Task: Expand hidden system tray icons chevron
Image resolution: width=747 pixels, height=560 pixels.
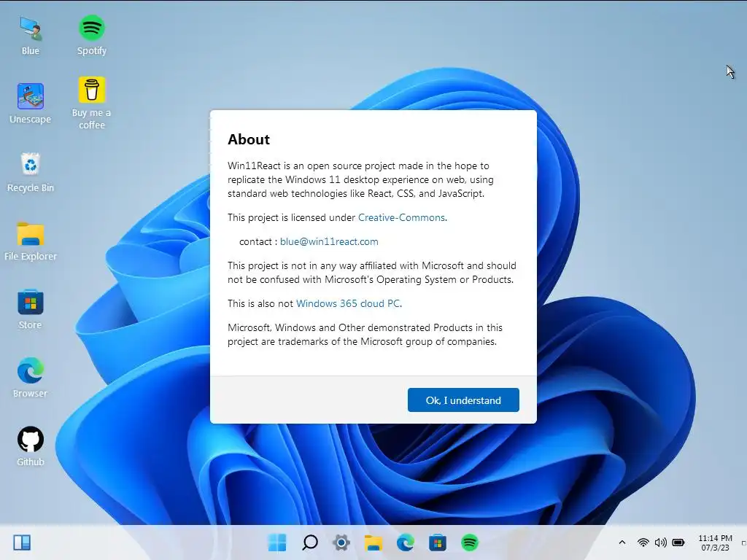Action: (x=622, y=542)
